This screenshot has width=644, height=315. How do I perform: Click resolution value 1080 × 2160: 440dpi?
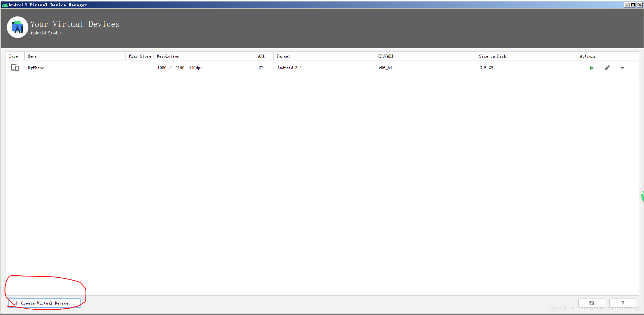180,68
